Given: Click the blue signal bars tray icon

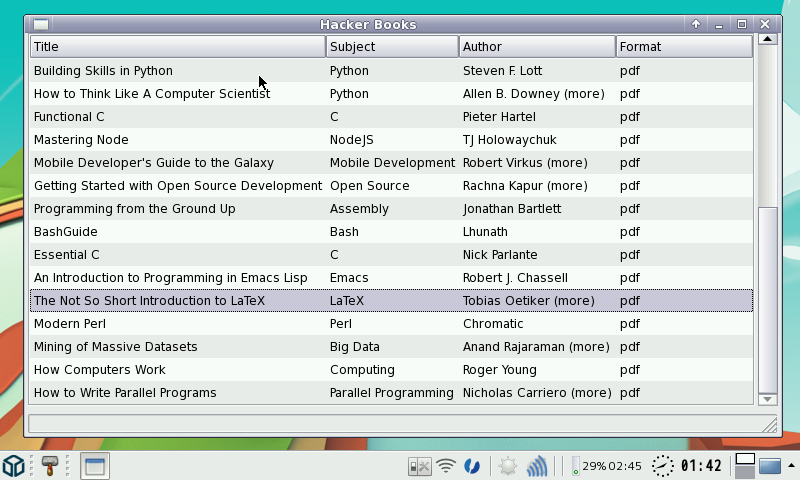Looking at the screenshot, I should click(x=537, y=466).
